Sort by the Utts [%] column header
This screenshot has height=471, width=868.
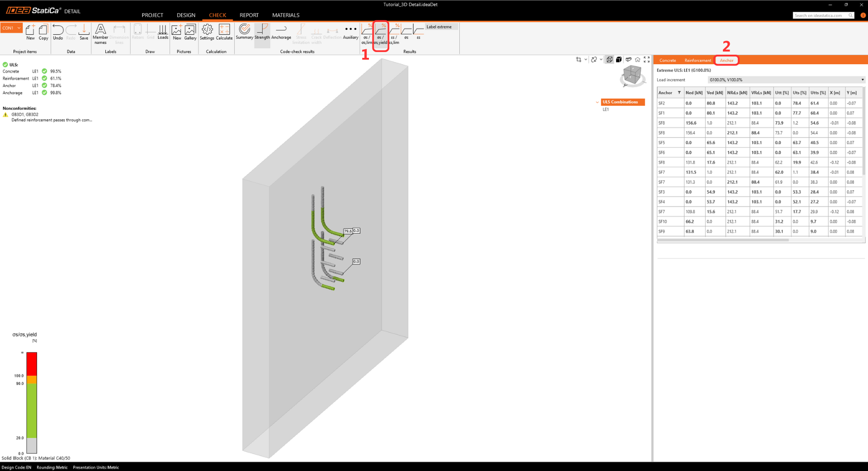tap(818, 93)
